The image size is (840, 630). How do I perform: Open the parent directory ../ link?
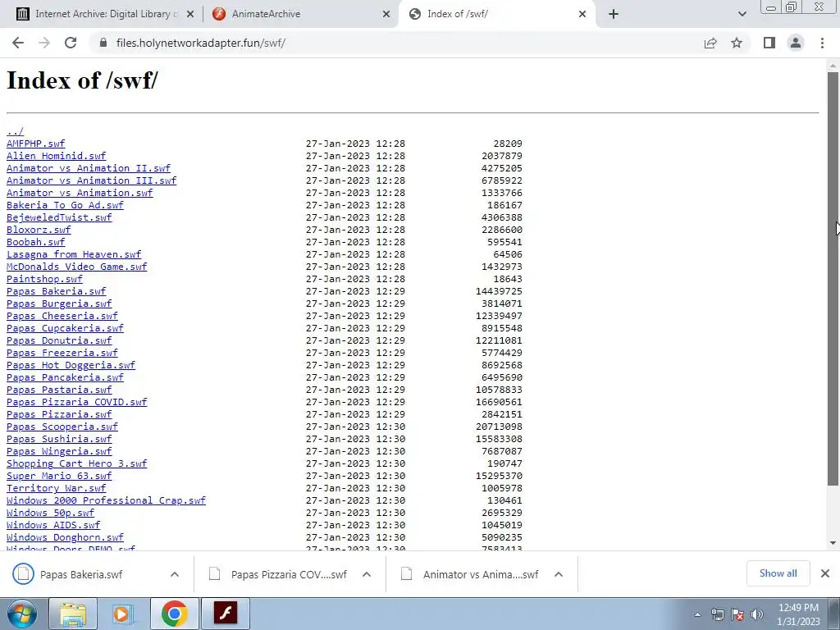(x=15, y=131)
